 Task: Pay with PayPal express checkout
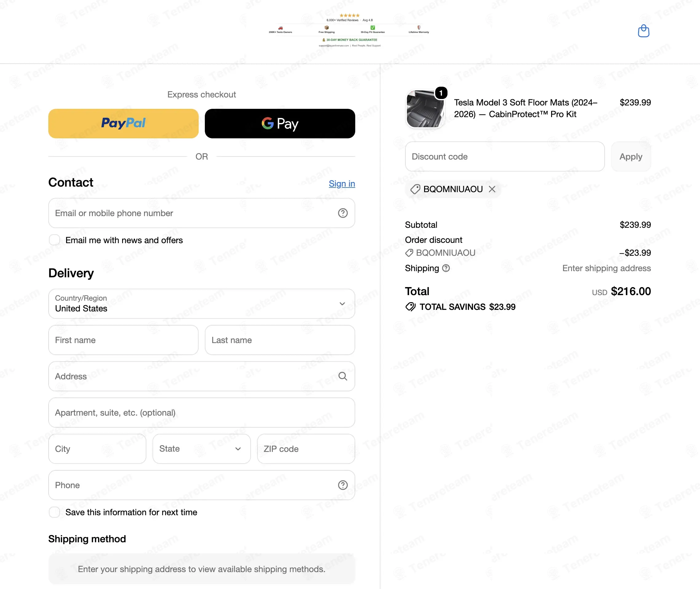pyautogui.click(x=123, y=123)
